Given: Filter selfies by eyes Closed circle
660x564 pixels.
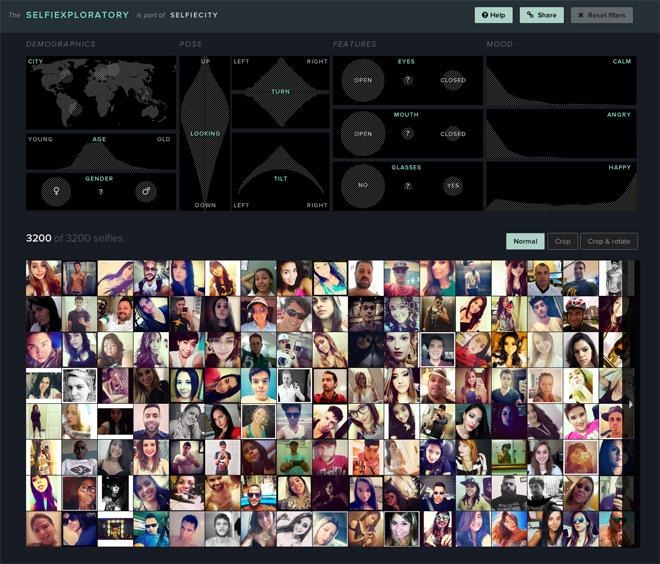Looking at the screenshot, I should 452,80.
